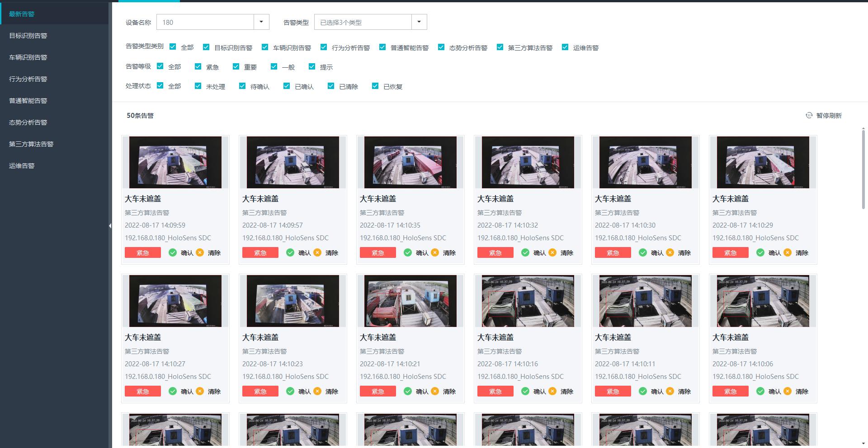
Task: Click green confirm icon on 14:09:57 alarm card
Action: coord(290,252)
